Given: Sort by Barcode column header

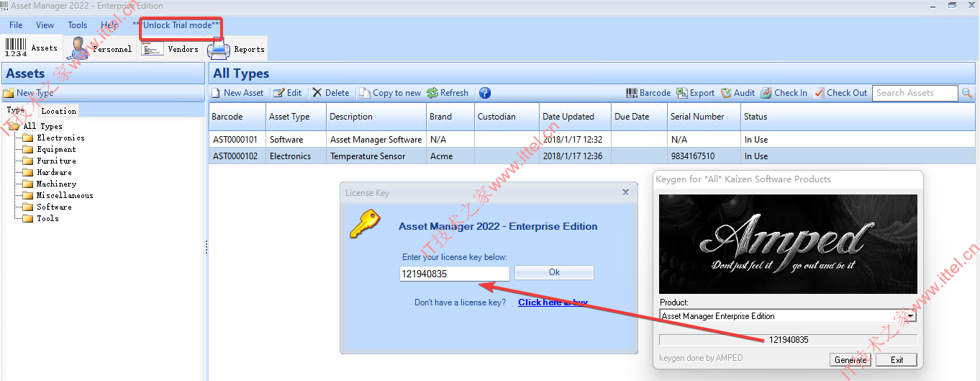Looking at the screenshot, I should pos(237,117).
